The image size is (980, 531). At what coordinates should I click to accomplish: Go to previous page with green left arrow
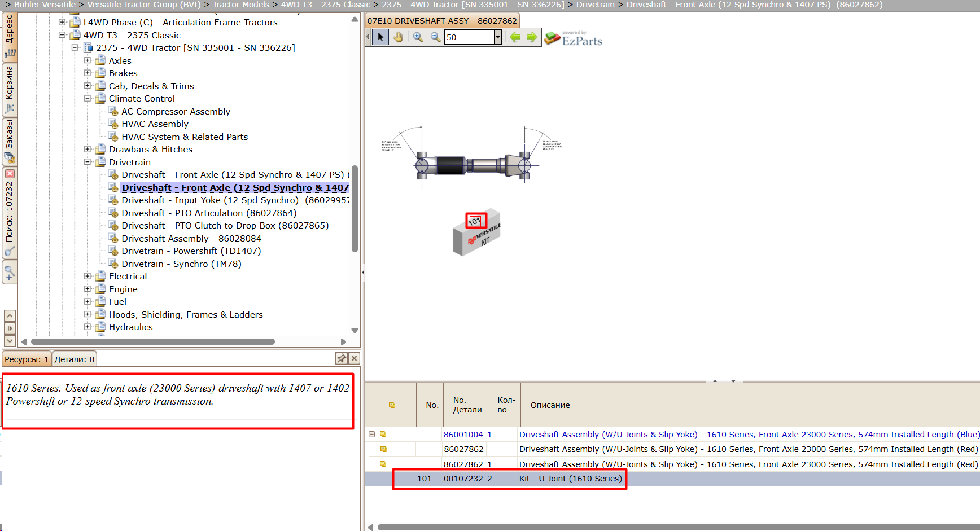pyautogui.click(x=515, y=37)
